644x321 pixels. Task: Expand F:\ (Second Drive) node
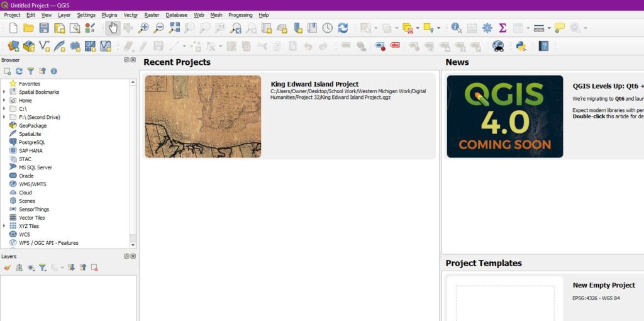tap(4, 117)
